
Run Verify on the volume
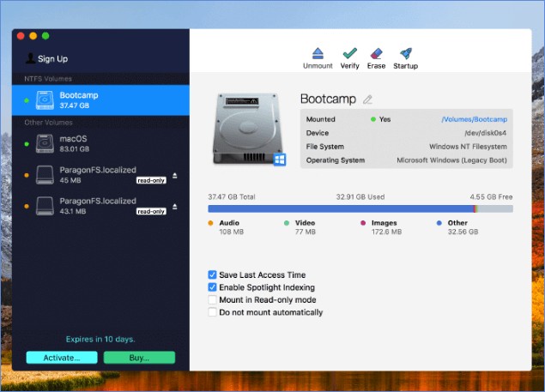(349, 58)
